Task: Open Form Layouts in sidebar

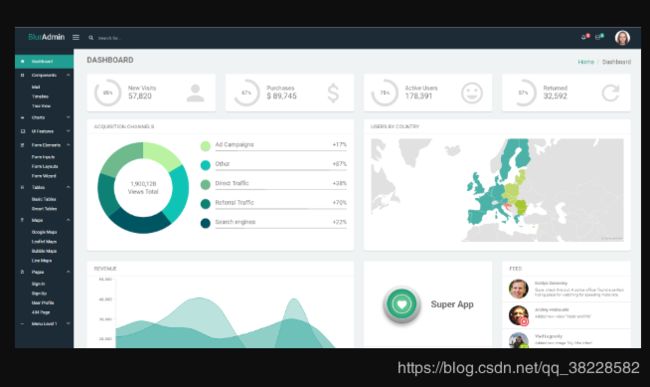Action: click(x=45, y=166)
